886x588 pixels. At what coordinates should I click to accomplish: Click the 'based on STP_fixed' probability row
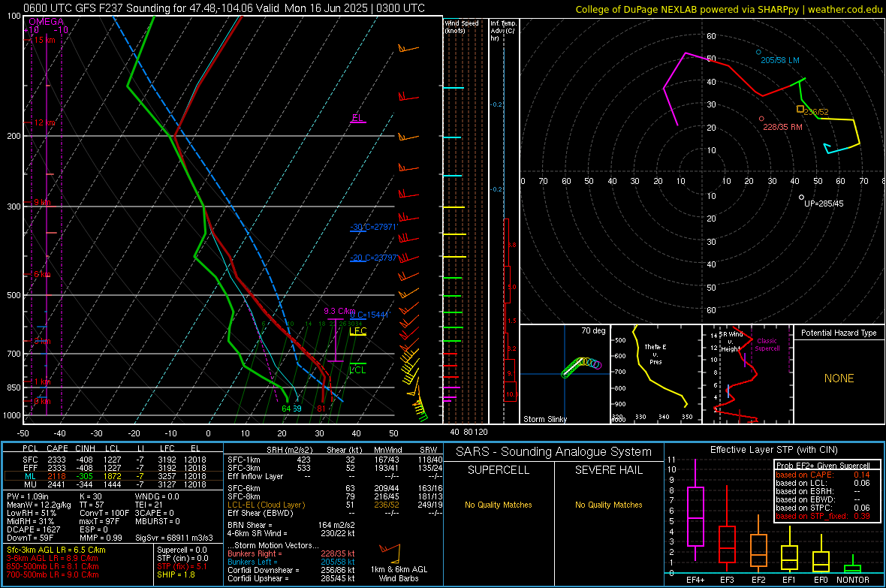(x=823, y=516)
